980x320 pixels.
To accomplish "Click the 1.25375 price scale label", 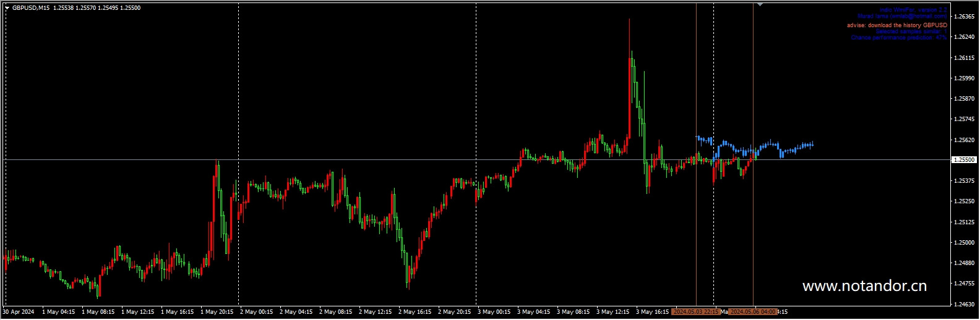I will [965, 181].
